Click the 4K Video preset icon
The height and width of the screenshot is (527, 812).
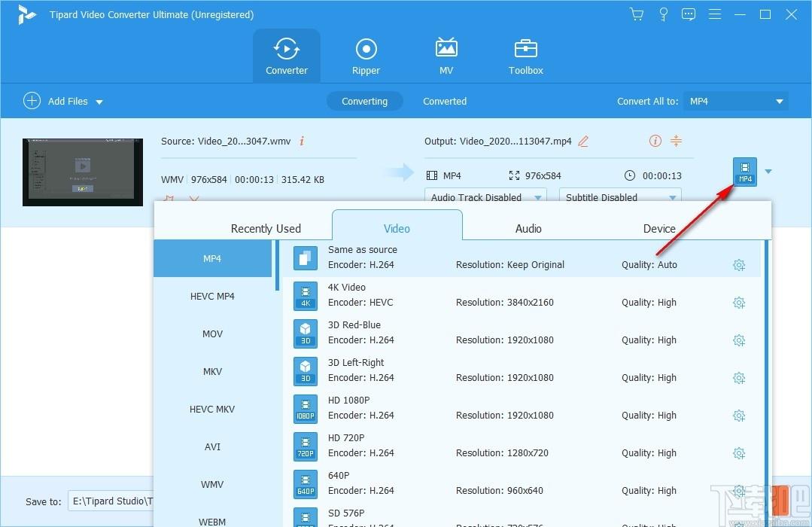[x=306, y=296]
